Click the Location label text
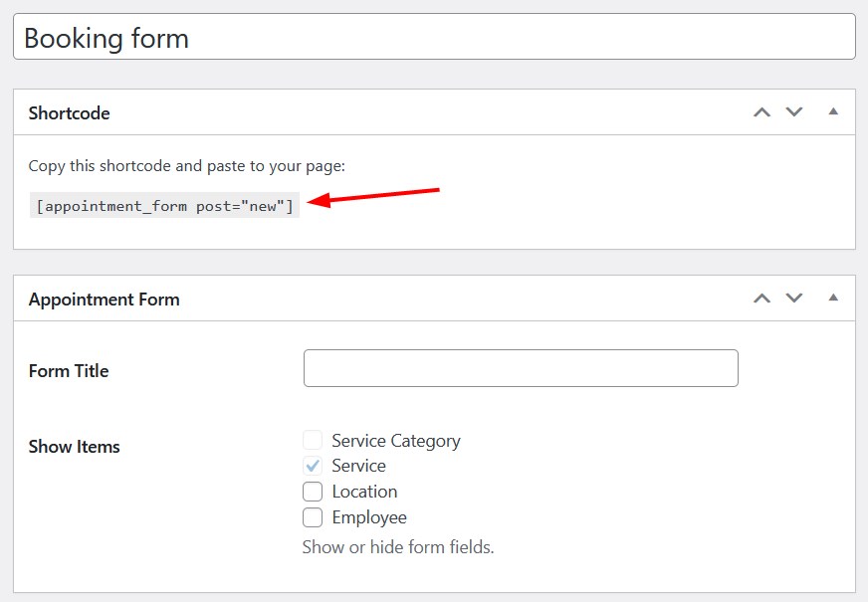This screenshot has height=602, width=868. [x=364, y=492]
